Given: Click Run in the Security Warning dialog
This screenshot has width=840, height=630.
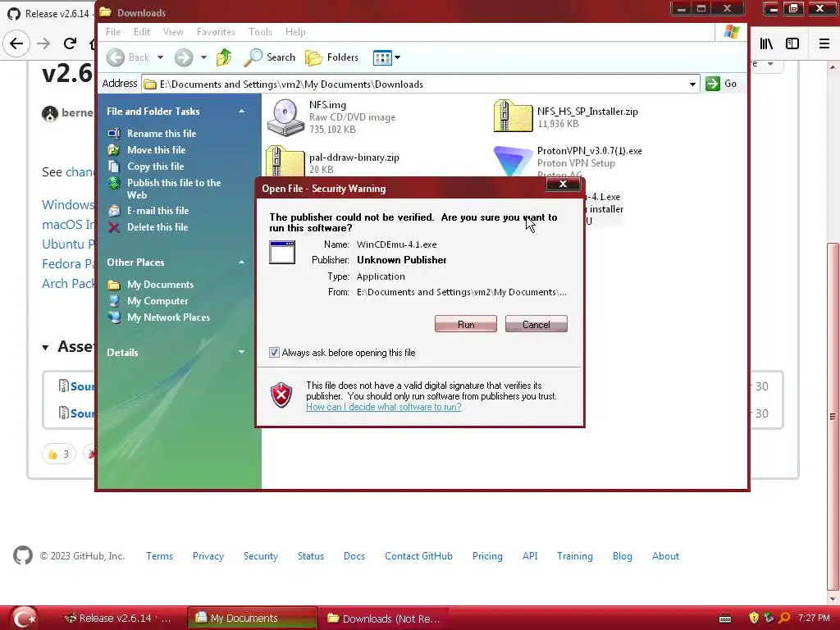Looking at the screenshot, I should (466, 324).
